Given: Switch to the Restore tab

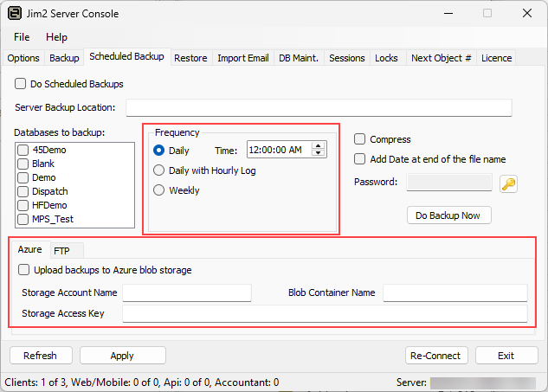Looking at the screenshot, I should click(x=190, y=58).
